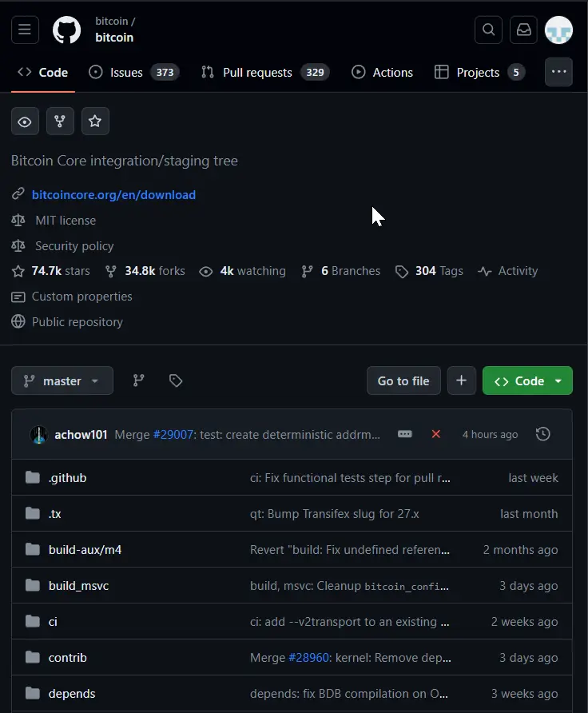Click the GitHub Octocat logo
Screen dimensions: 588x713
click(x=67, y=30)
